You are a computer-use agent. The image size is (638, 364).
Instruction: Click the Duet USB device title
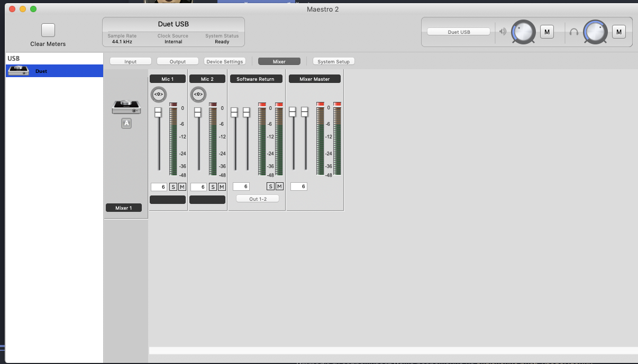coord(174,24)
